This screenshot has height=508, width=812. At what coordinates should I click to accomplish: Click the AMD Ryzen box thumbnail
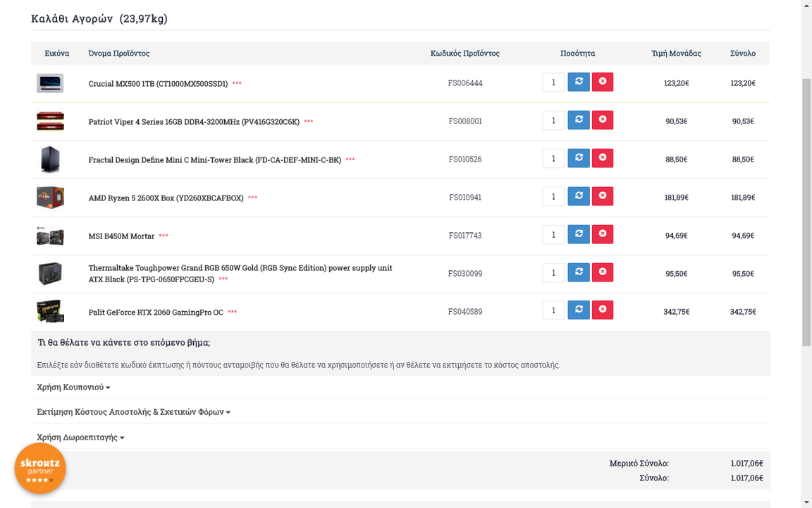tap(50, 198)
